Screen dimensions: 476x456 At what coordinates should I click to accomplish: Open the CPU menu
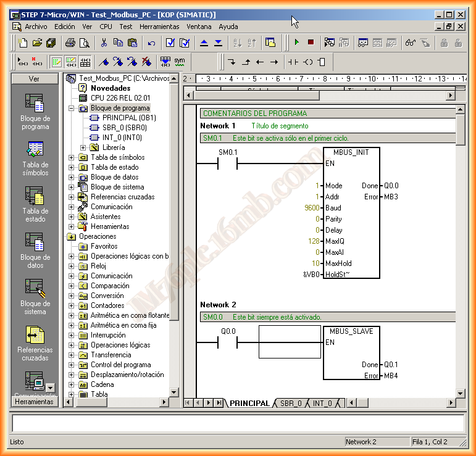106,27
